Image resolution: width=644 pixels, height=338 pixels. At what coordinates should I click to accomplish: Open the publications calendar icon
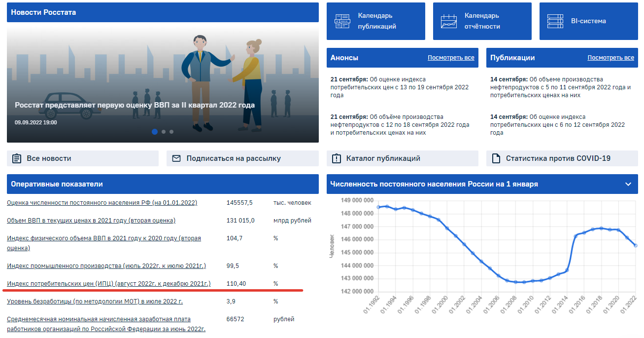click(342, 21)
